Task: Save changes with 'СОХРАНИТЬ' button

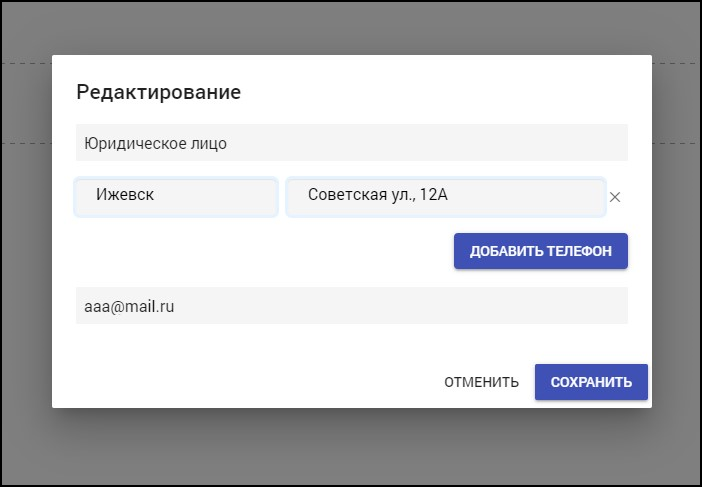Action: point(591,382)
